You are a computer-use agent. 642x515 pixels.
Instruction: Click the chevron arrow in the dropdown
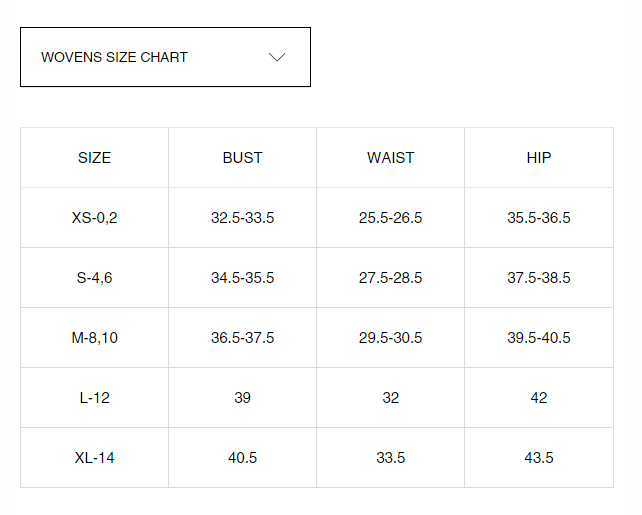click(278, 57)
